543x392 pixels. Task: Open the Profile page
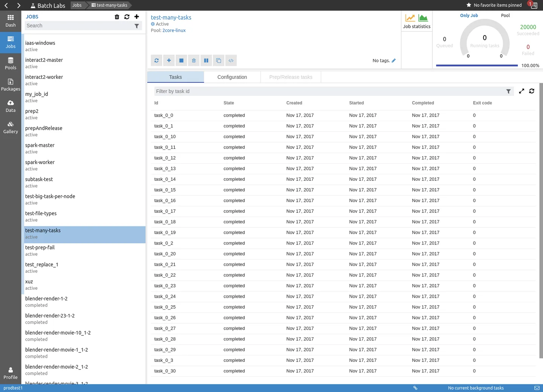coord(11,373)
